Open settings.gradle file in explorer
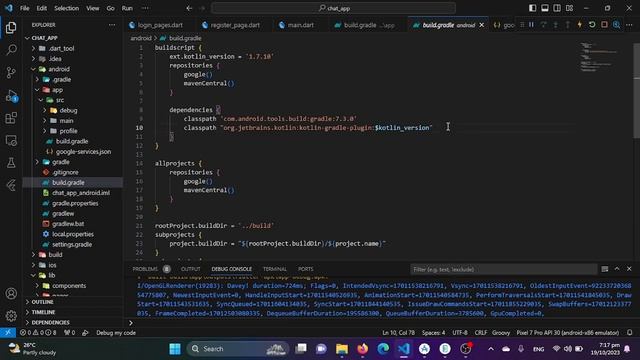The image size is (640, 360). pos(73,244)
